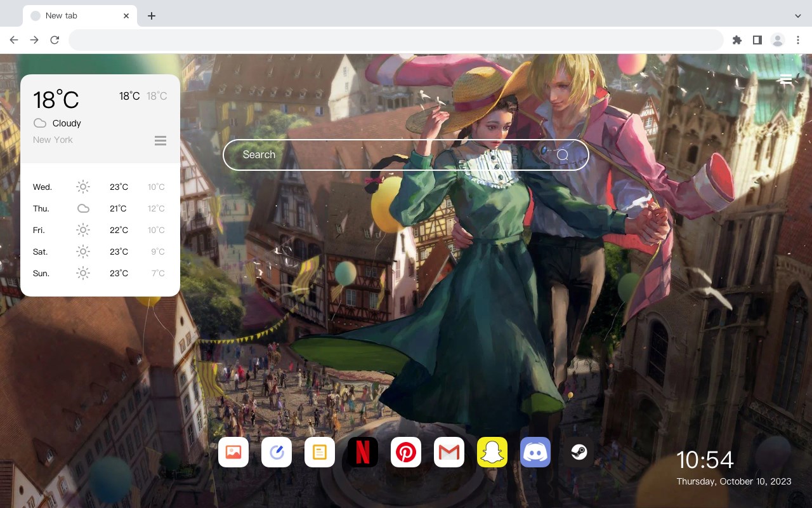Open the Chrome three-dot menu
The image size is (812, 508).
pos(798,40)
